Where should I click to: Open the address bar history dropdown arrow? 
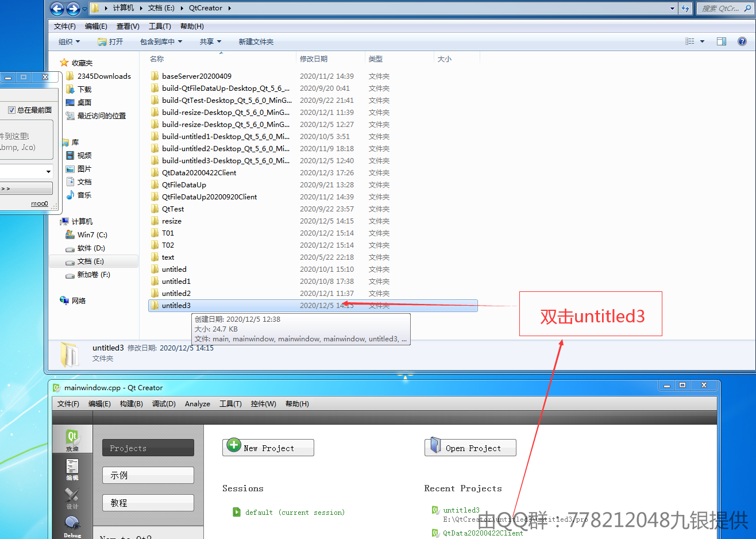(673, 9)
